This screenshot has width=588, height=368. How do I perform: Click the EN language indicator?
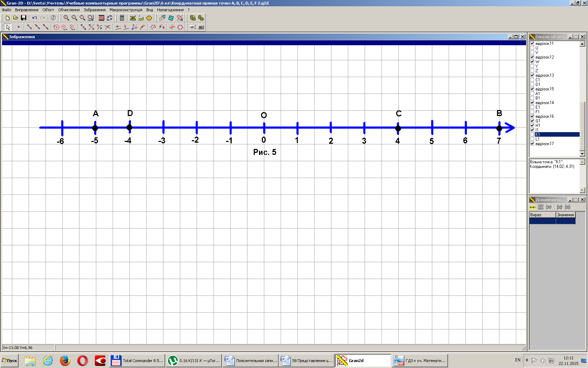pyautogui.click(x=518, y=360)
